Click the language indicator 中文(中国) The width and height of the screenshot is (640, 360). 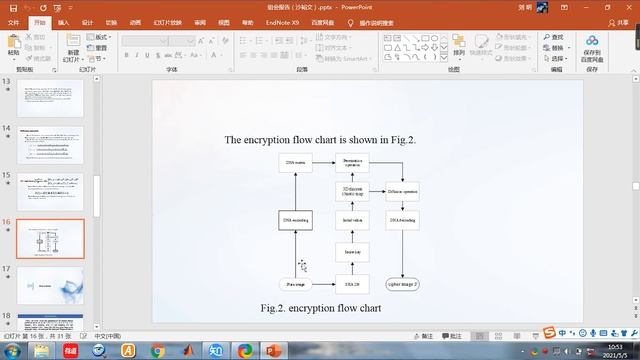(x=107, y=336)
